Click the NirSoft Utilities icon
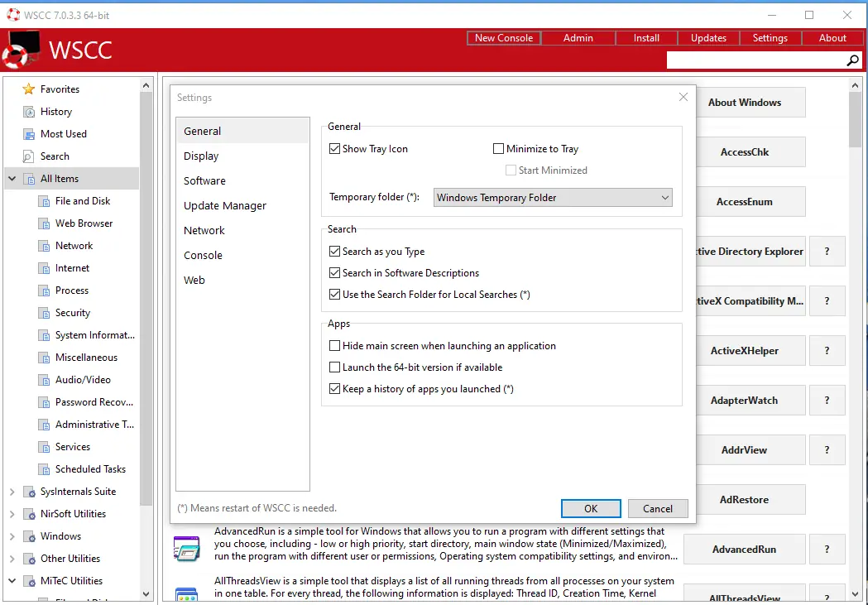 tap(29, 514)
